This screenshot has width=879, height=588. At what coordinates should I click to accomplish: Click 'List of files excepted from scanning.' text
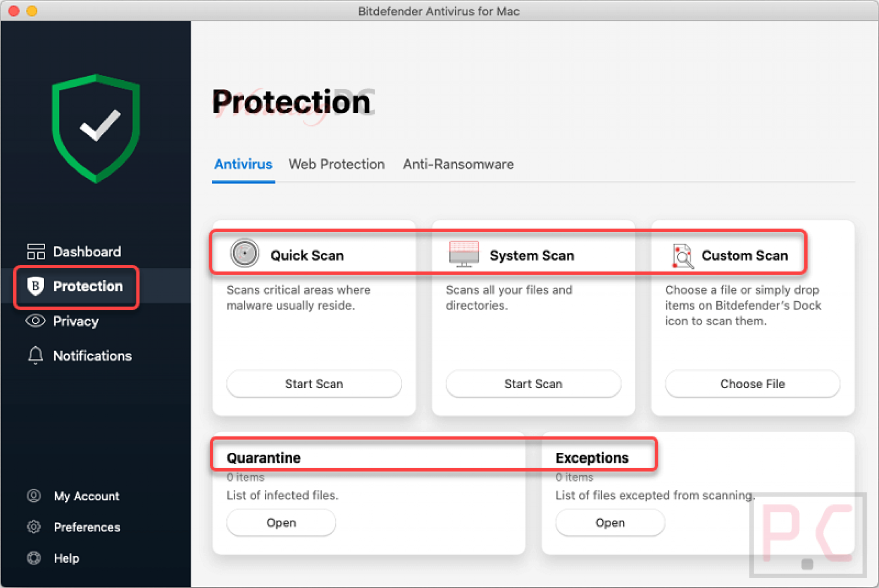pyautogui.click(x=655, y=495)
